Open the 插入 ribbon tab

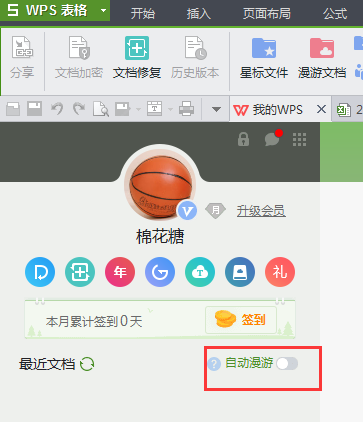coord(199,13)
